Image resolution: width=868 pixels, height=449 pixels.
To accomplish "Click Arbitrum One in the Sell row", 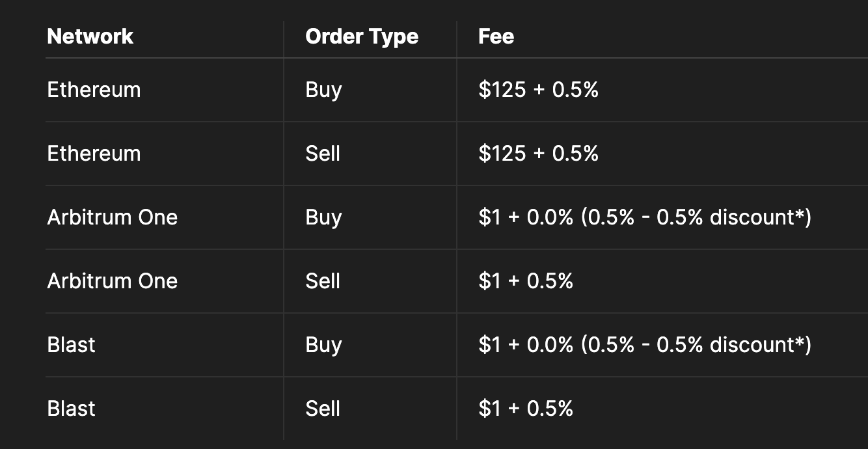I will (112, 281).
